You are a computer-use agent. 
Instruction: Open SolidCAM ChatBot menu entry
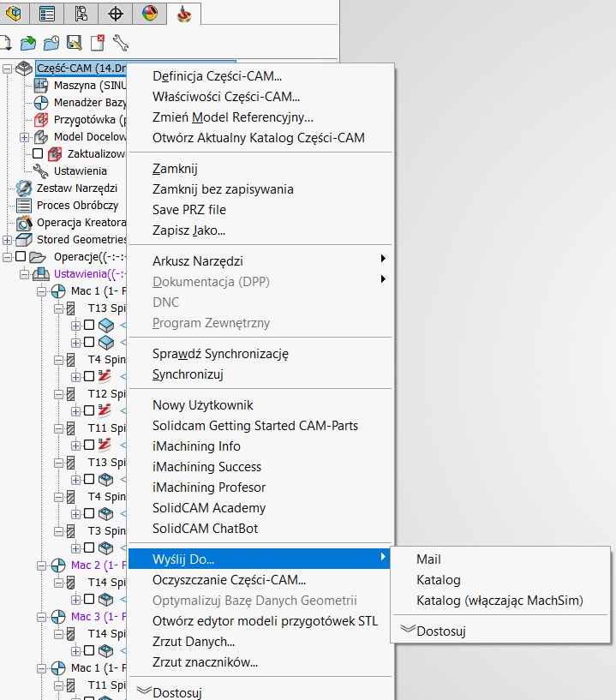[x=260, y=528]
